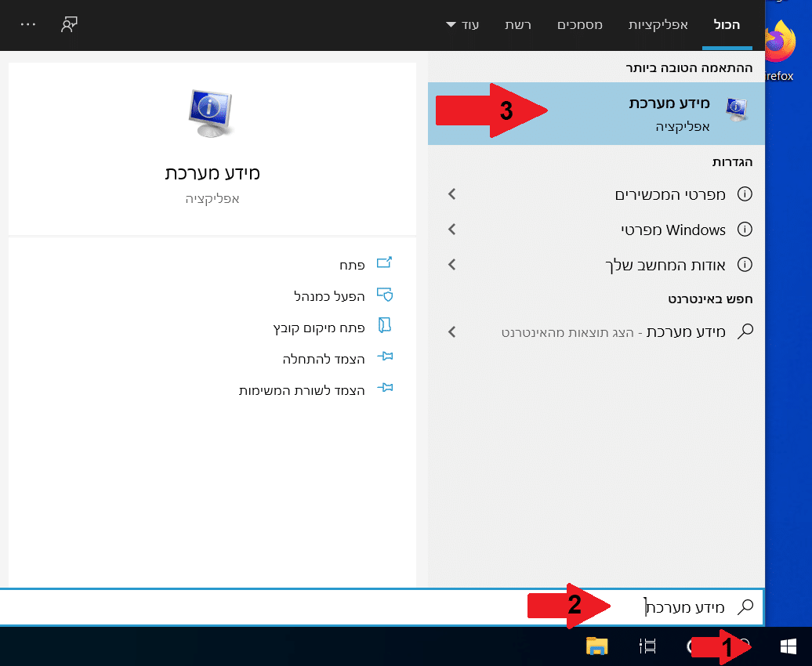Open File Explorer from the taskbar

pyautogui.click(x=597, y=646)
